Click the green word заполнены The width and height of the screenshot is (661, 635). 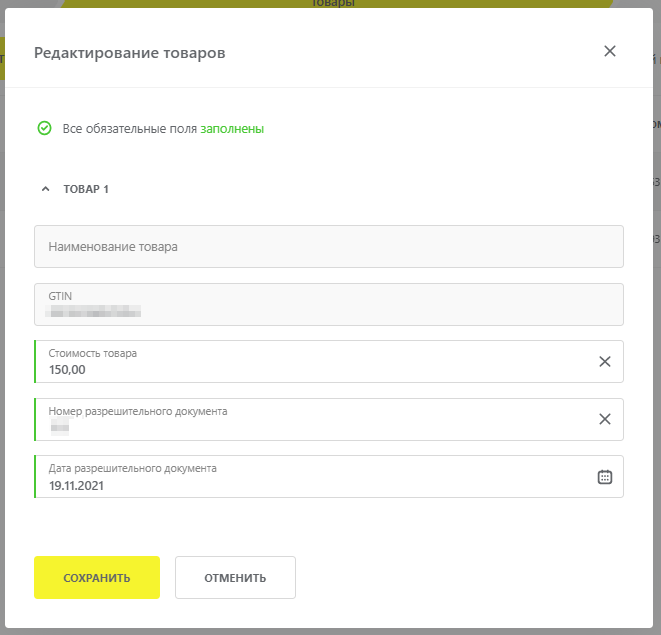click(232, 129)
